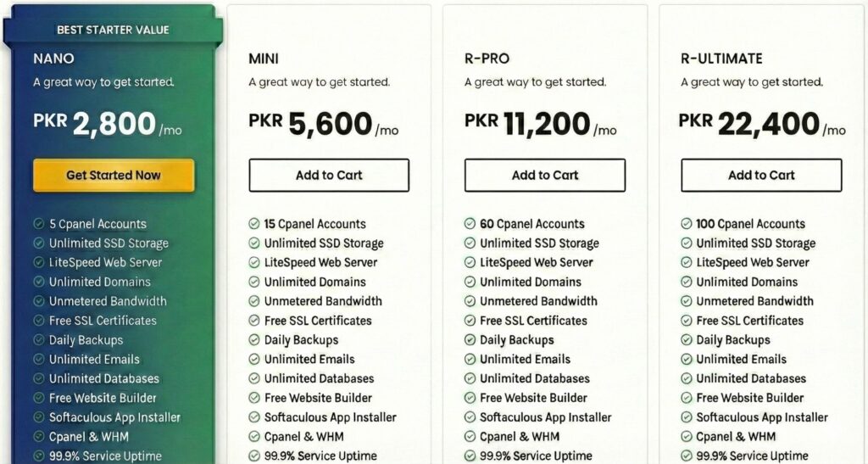The height and width of the screenshot is (464, 868).
Task: Click the NANO LiteSpeed Web Server checkmark
Action: tap(39, 263)
